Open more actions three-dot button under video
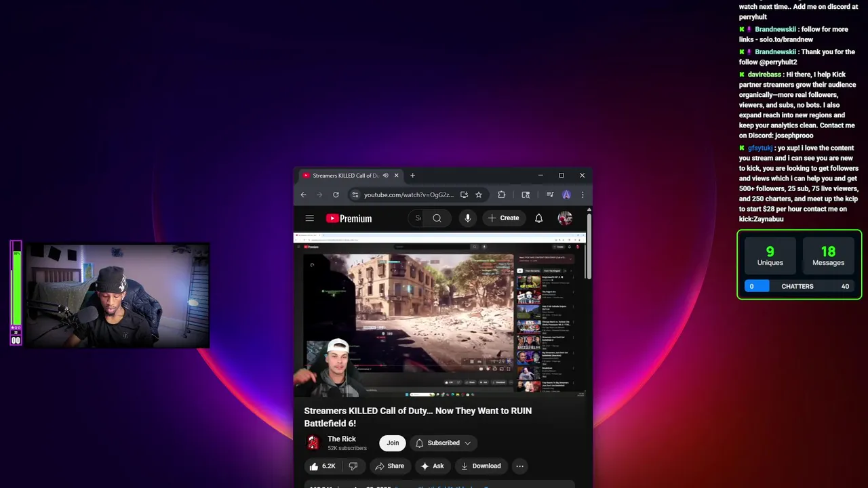This screenshot has width=868, height=488. 519,466
